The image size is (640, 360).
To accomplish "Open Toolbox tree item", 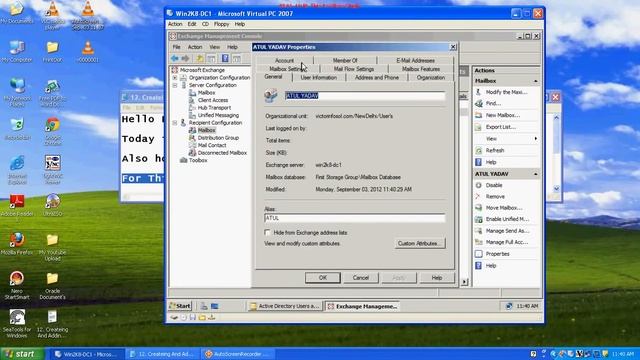I will tap(198, 160).
